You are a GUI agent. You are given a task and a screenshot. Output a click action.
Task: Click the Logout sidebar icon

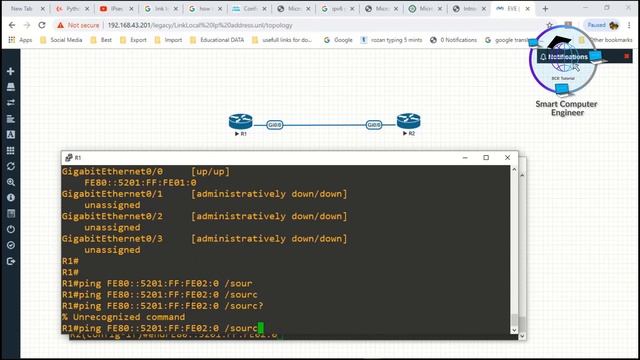coord(11,261)
